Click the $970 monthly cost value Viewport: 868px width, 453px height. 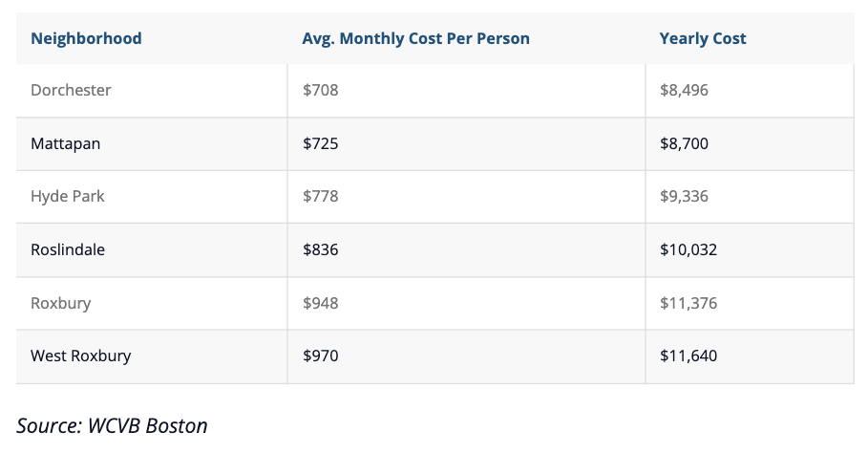point(321,356)
